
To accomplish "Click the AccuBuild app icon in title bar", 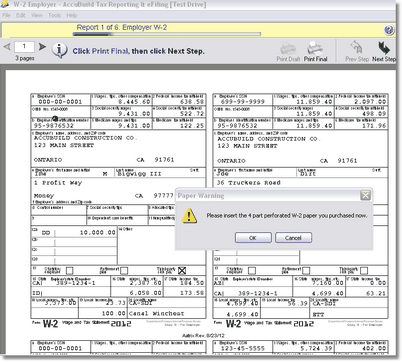I will click(5, 5).
